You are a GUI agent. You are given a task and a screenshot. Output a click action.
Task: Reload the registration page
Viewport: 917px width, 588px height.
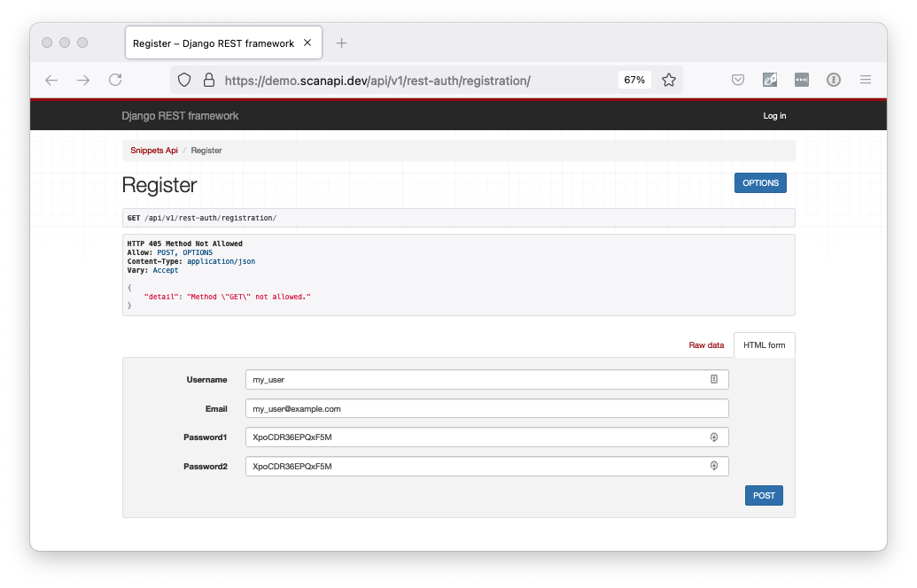pos(115,80)
